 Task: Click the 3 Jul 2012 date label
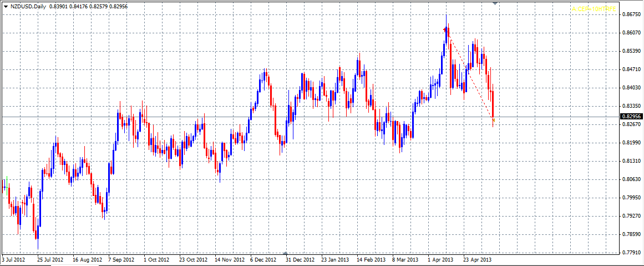pos(14,259)
